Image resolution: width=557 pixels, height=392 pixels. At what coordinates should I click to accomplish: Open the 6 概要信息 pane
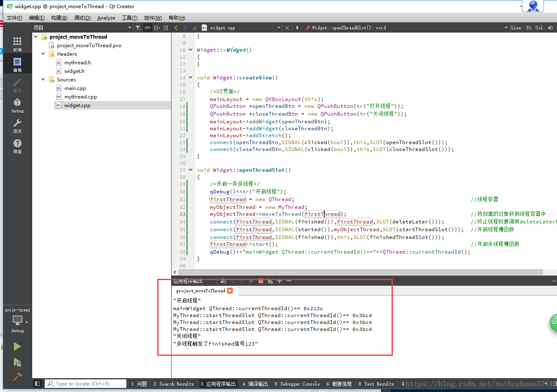[339, 383]
